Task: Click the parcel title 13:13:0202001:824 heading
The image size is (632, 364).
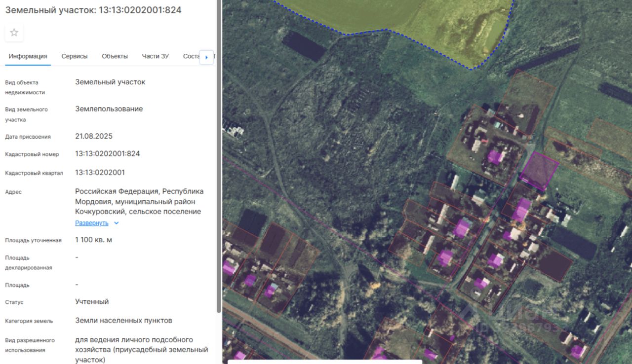Action: (93, 10)
